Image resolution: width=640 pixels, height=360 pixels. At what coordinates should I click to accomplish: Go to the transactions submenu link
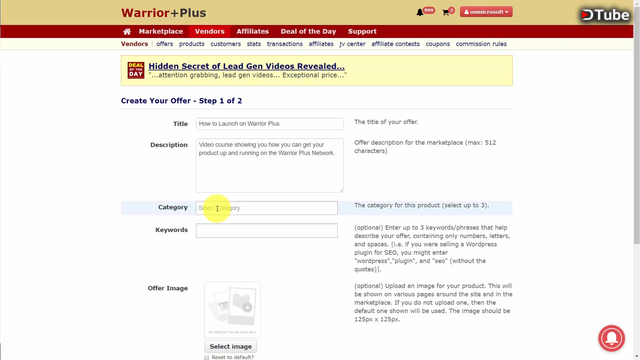pyautogui.click(x=284, y=44)
